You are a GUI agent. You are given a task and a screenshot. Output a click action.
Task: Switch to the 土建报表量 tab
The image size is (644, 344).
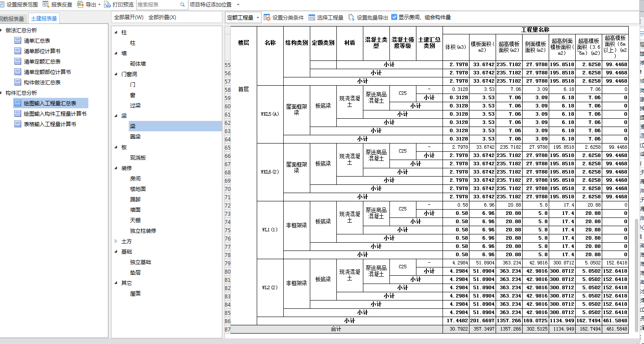(x=44, y=19)
